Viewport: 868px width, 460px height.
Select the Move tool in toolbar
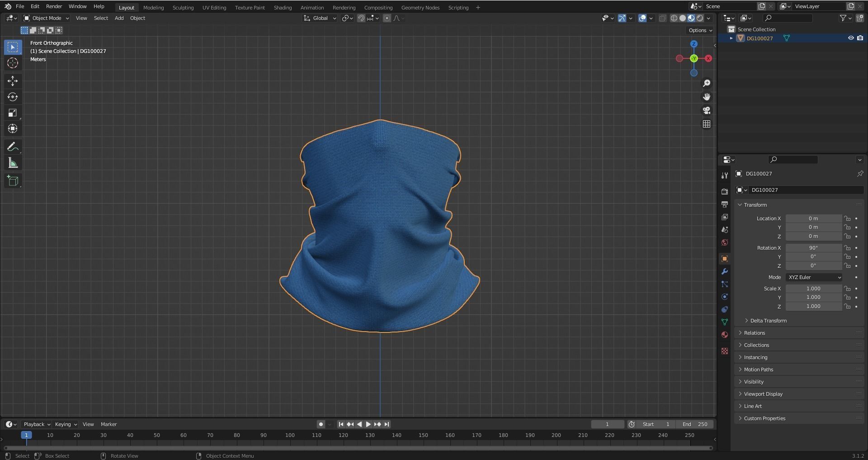tap(13, 81)
